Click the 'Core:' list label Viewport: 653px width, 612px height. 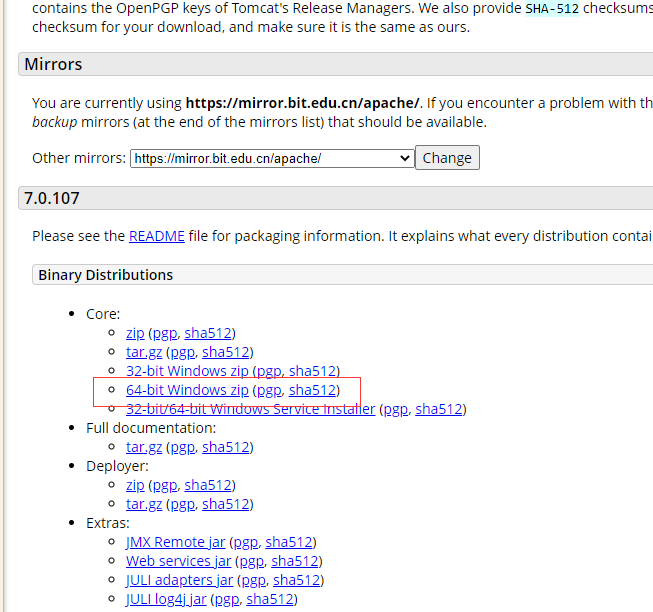[103, 314]
